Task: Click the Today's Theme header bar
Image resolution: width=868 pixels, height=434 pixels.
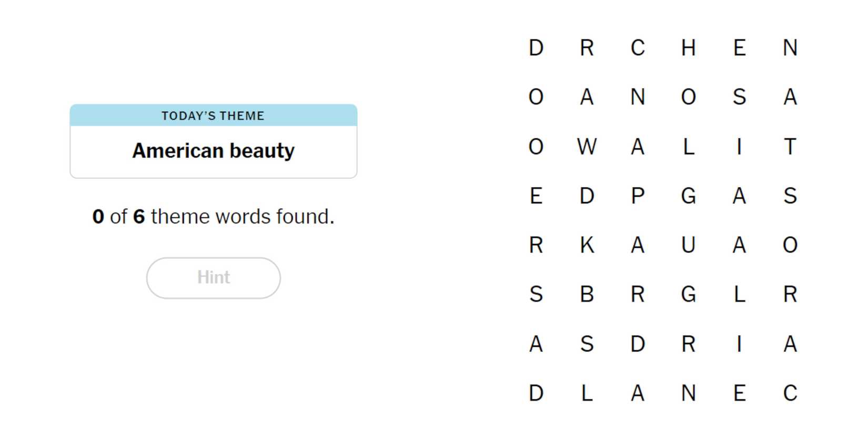Action: pos(213,116)
